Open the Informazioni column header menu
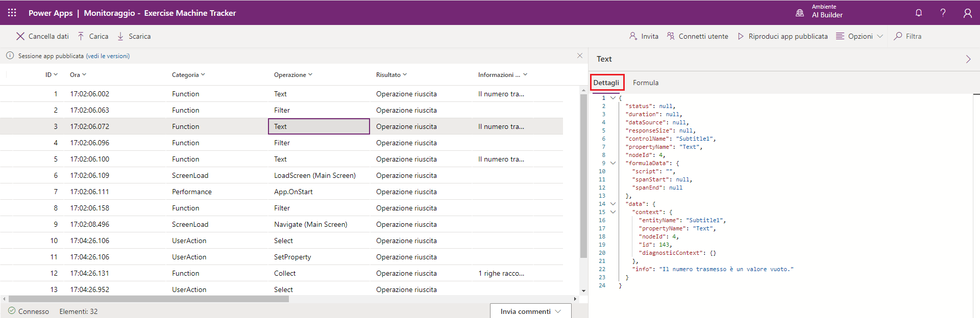Image resolution: width=980 pixels, height=318 pixels. click(503, 75)
